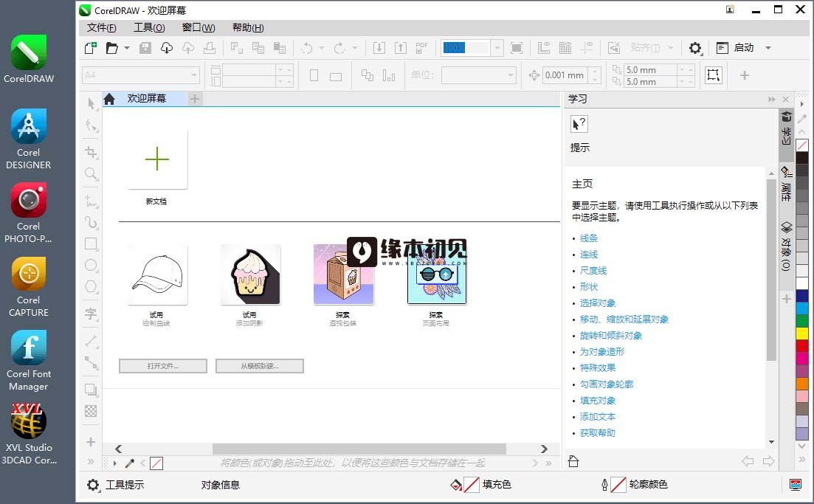Click the cloud download icon
The image size is (814, 504).
pyautogui.click(x=167, y=48)
